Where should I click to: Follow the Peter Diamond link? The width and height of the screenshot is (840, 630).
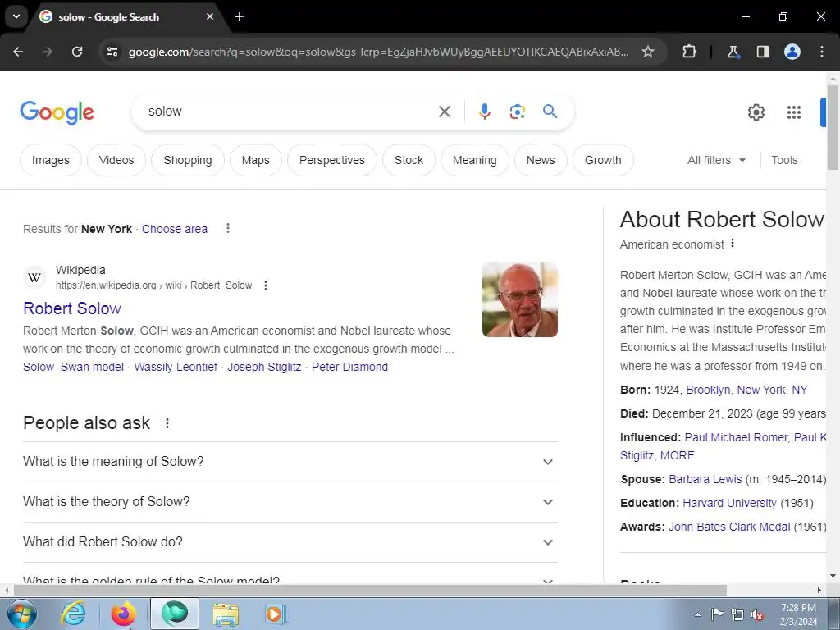349,367
